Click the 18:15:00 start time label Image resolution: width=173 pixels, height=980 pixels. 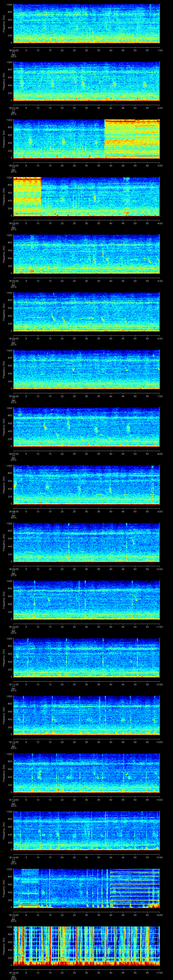coord(13,915)
